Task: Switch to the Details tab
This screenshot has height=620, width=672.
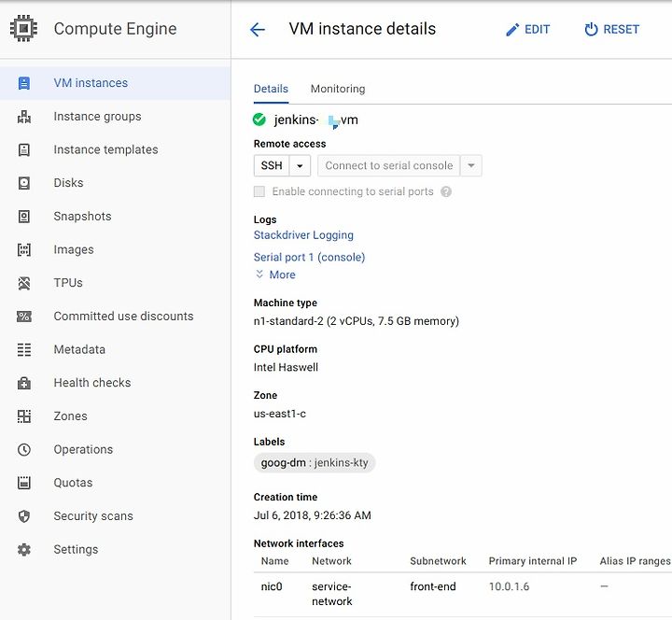Action: tap(271, 89)
